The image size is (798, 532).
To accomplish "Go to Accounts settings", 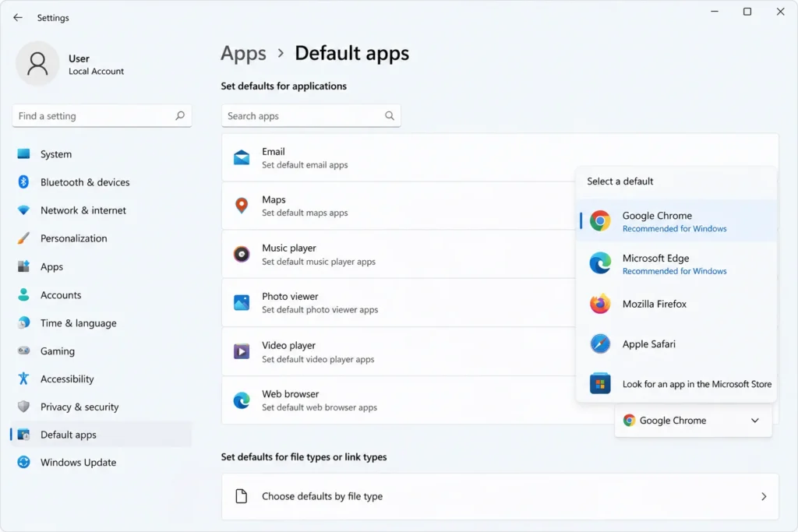I will click(101, 294).
